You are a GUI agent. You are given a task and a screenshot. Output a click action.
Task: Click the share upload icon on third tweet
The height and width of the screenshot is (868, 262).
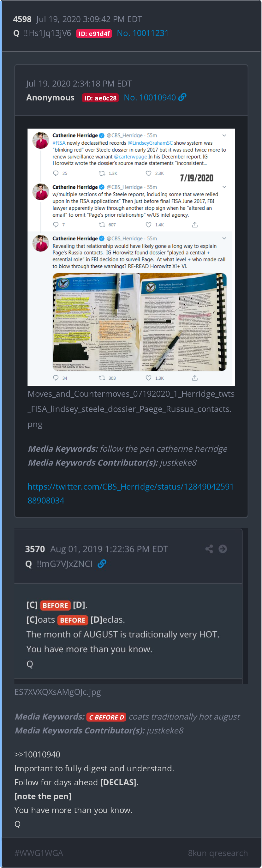click(195, 378)
